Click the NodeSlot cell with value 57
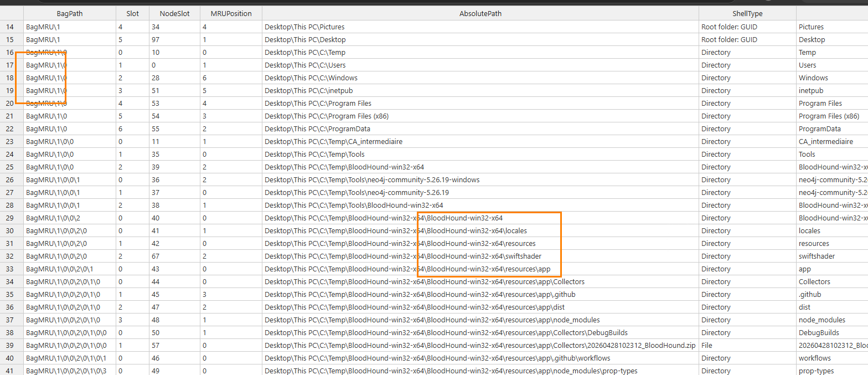 pyautogui.click(x=175, y=345)
